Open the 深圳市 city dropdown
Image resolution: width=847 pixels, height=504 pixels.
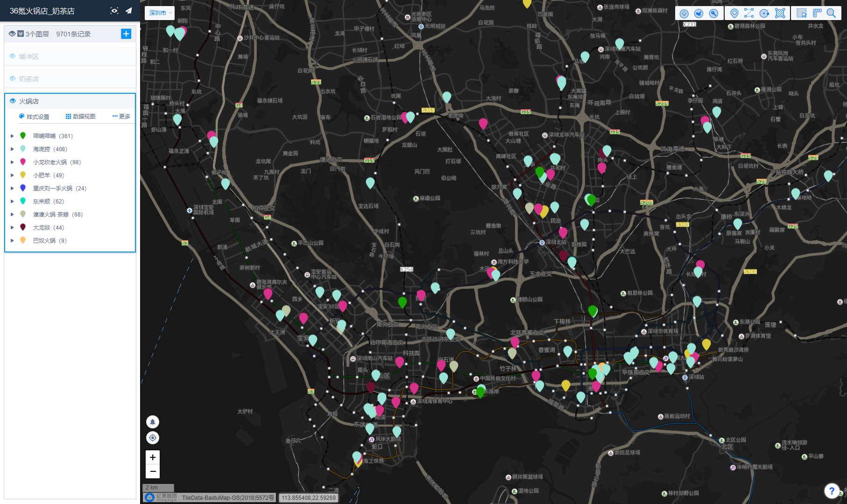pos(160,13)
